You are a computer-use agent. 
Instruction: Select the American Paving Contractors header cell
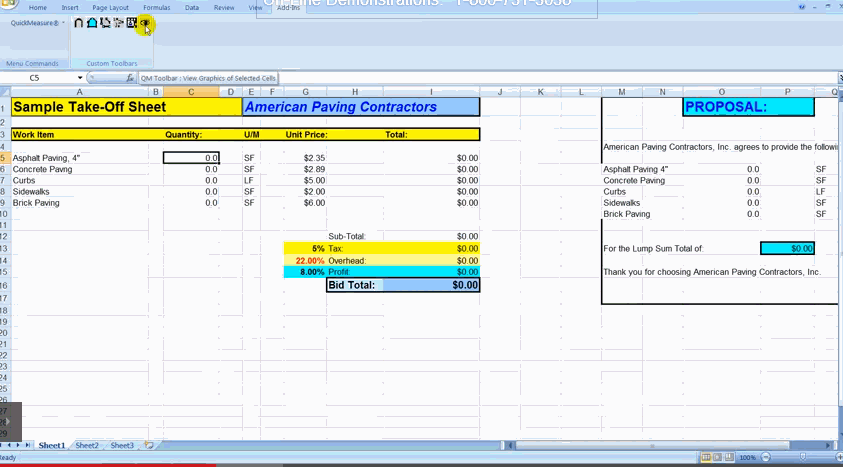(361, 106)
